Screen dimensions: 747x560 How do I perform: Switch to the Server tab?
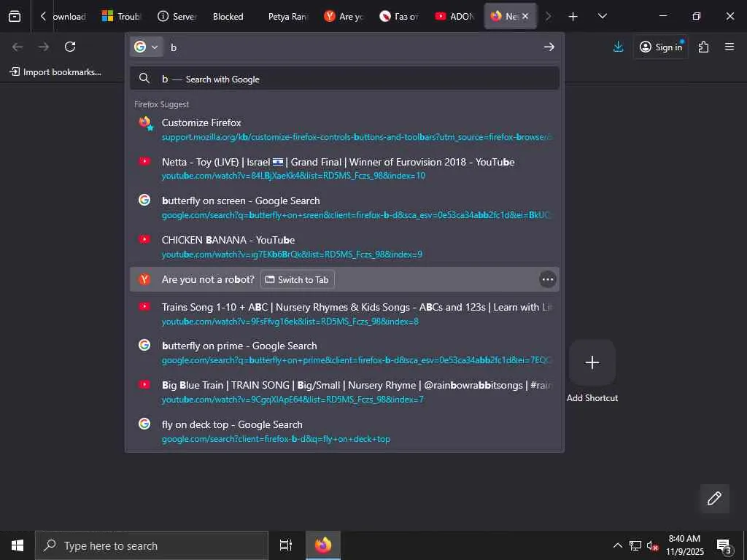tap(177, 16)
